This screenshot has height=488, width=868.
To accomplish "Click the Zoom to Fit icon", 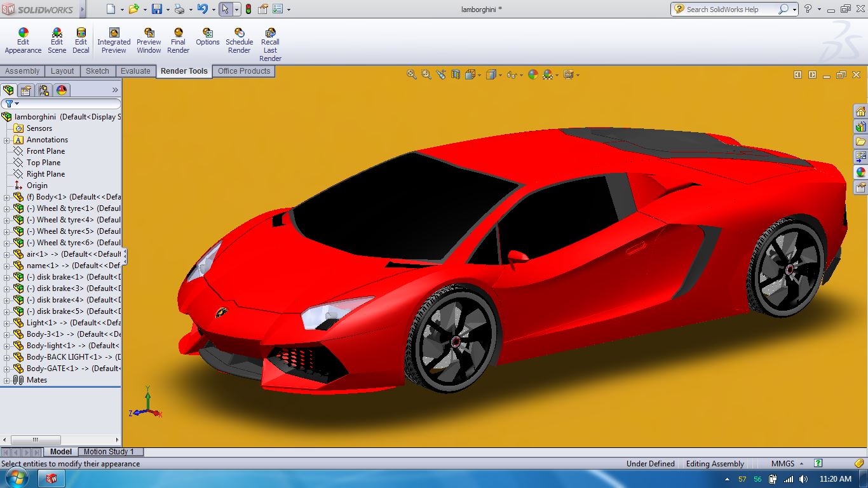I will [x=412, y=74].
